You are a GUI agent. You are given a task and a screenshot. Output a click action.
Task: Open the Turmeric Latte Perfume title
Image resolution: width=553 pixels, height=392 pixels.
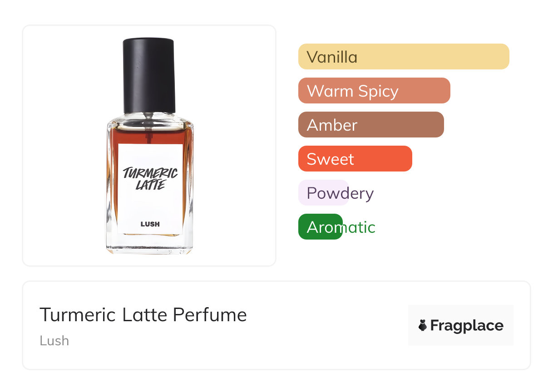pos(143,315)
